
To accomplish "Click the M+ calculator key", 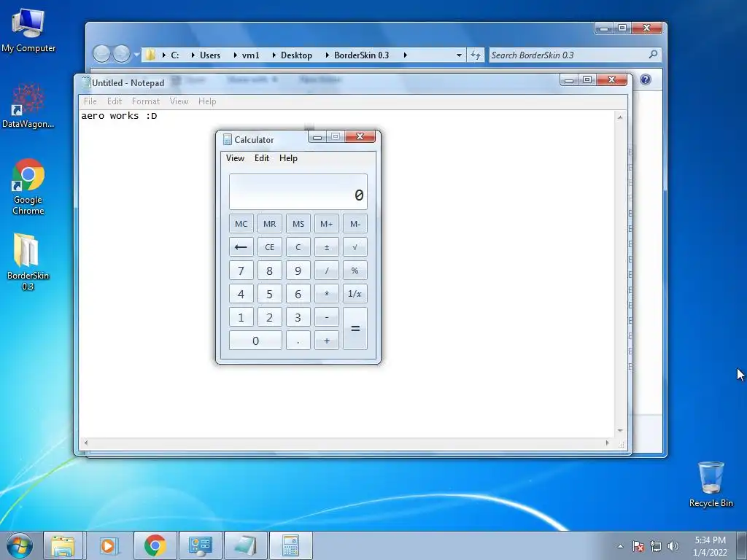I will (x=327, y=224).
